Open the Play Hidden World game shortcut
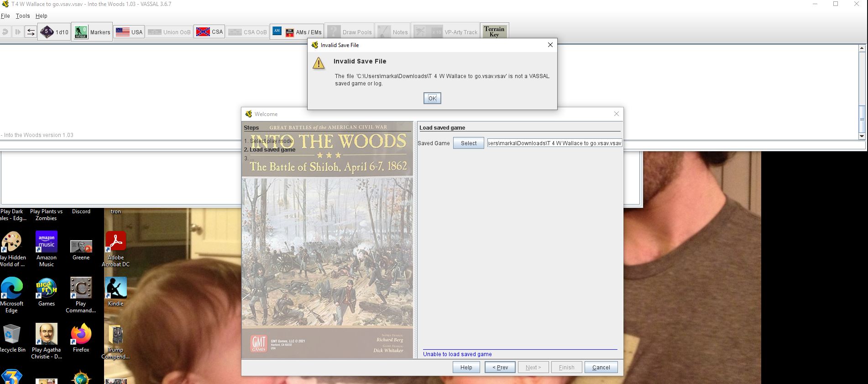 (x=12, y=249)
